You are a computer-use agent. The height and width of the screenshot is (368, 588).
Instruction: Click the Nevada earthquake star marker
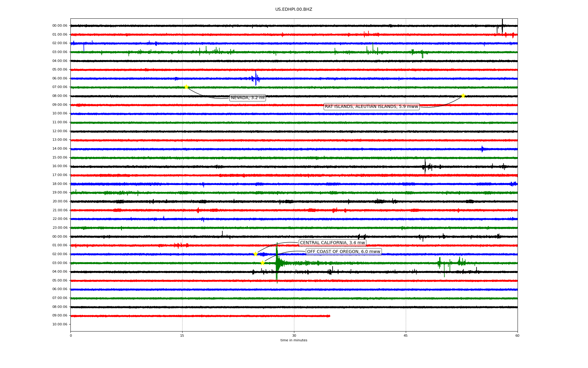coord(186,87)
